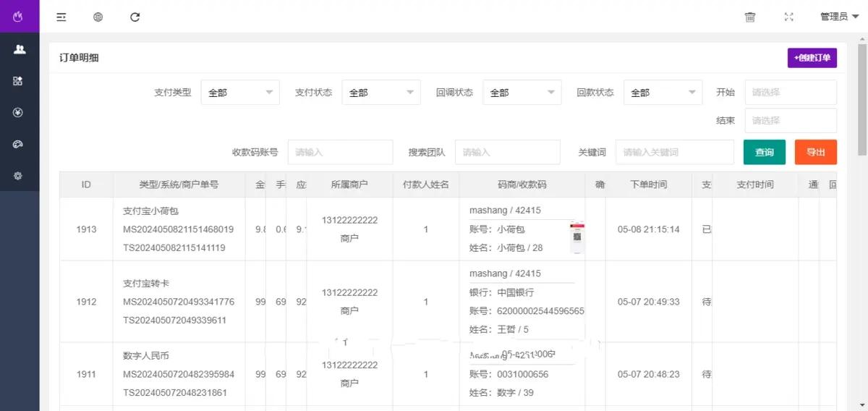The width and height of the screenshot is (868, 411).
Task: Click order number MS2024050720482395984
Action: (x=179, y=374)
